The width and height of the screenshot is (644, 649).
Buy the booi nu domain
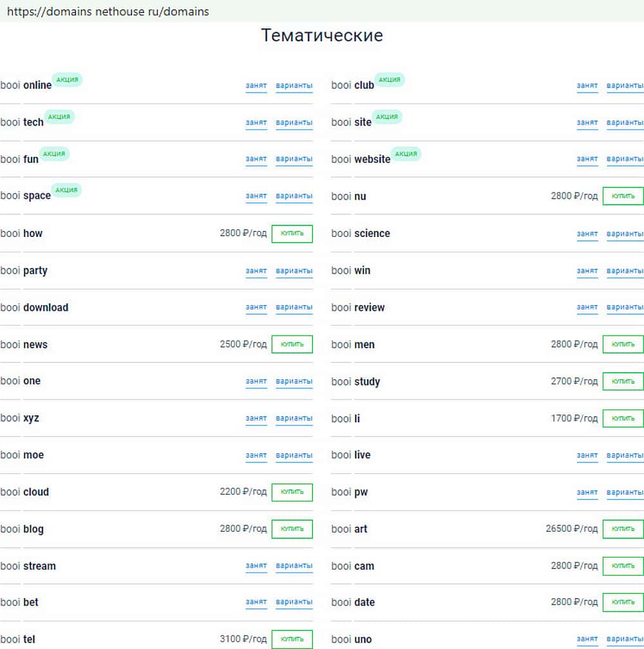[623, 196]
